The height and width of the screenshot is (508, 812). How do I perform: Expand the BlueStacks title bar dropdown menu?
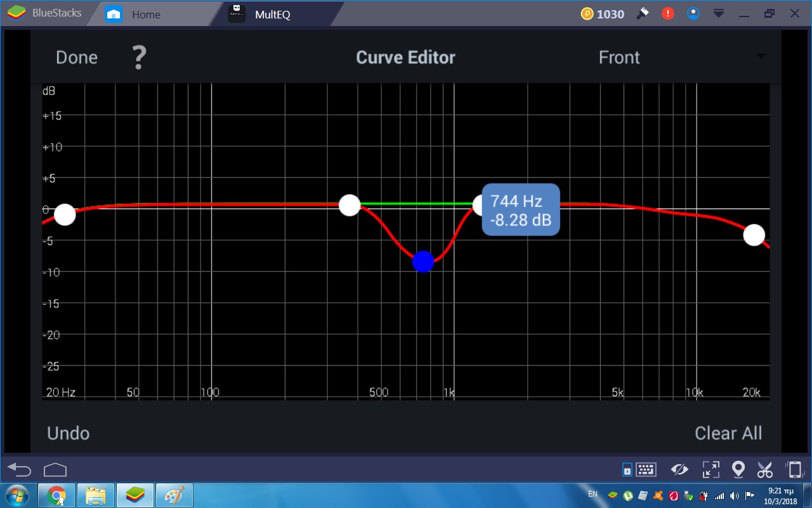point(719,13)
